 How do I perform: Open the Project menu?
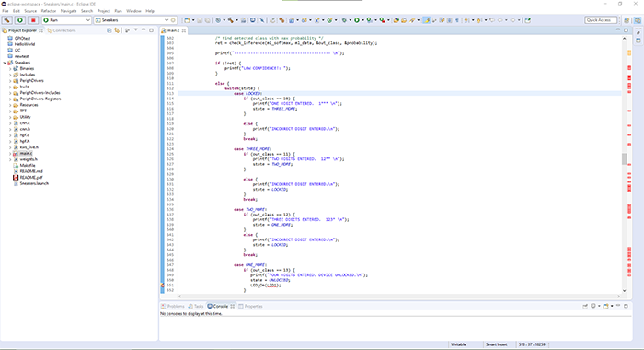[x=103, y=11]
